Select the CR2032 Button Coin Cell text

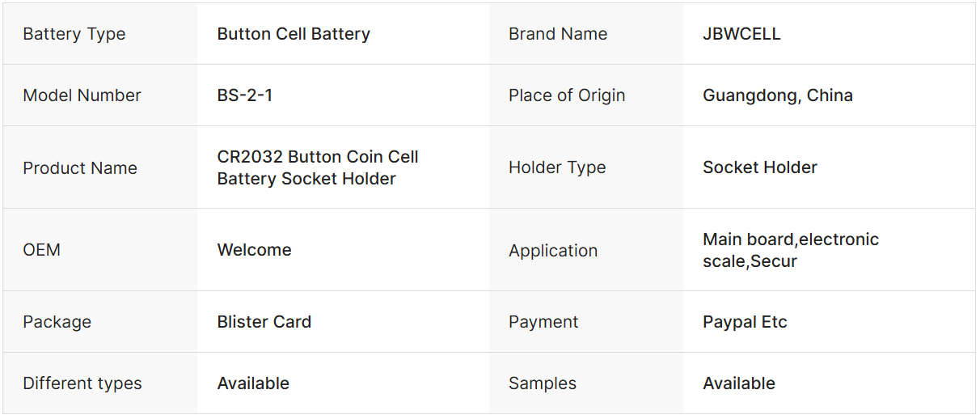(318, 157)
